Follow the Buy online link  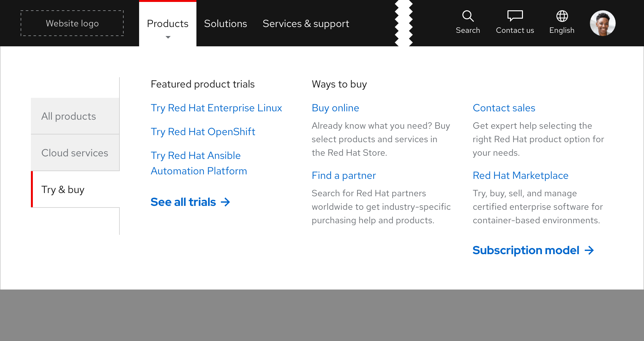click(x=335, y=108)
